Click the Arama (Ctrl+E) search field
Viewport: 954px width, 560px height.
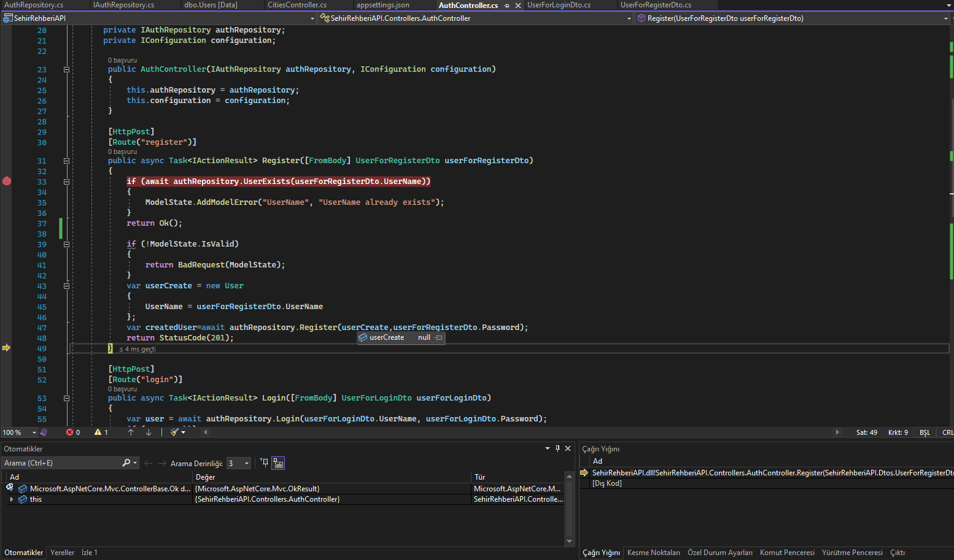pos(61,463)
